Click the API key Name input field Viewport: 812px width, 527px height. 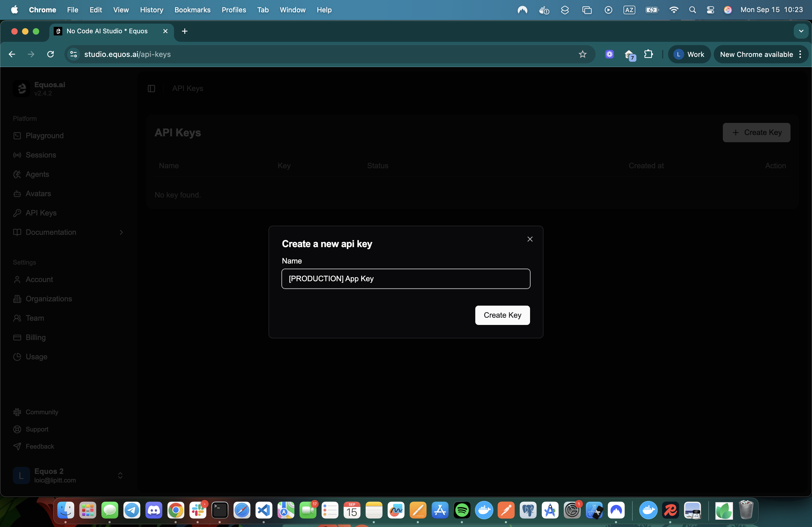pos(406,279)
